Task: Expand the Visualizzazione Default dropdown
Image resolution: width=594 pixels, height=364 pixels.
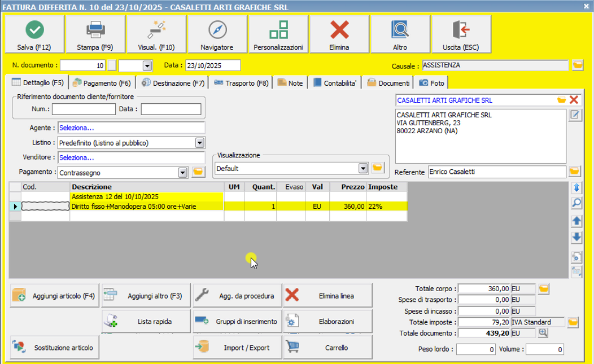Action: [363, 168]
